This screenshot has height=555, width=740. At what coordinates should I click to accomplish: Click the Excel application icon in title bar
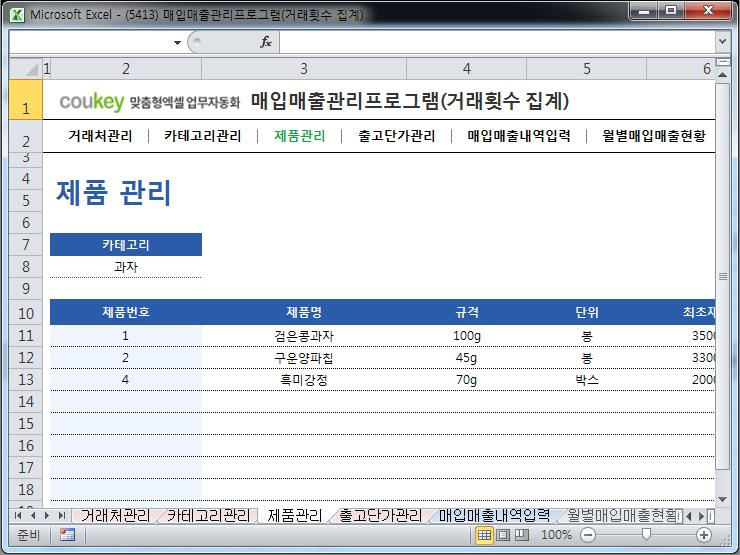[17, 15]
